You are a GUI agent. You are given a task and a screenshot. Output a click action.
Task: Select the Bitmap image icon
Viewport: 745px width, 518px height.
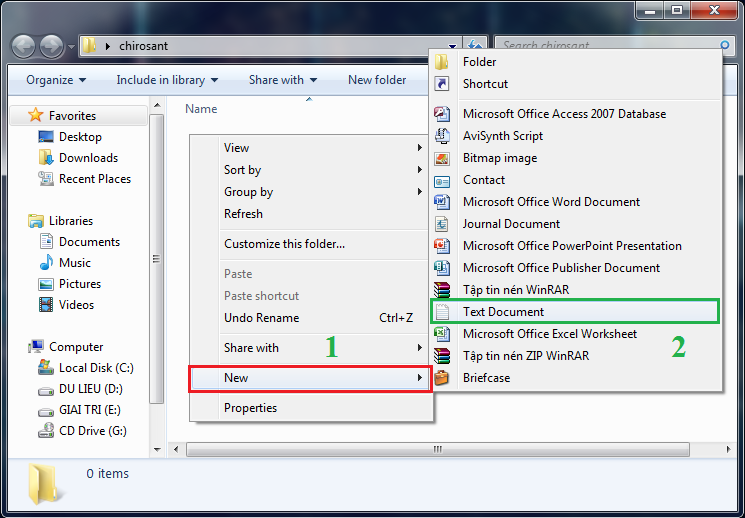442,158
